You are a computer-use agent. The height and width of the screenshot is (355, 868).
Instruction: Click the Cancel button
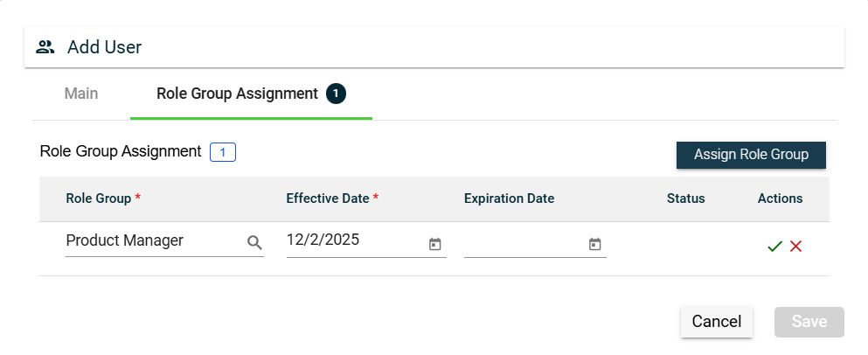716,322
